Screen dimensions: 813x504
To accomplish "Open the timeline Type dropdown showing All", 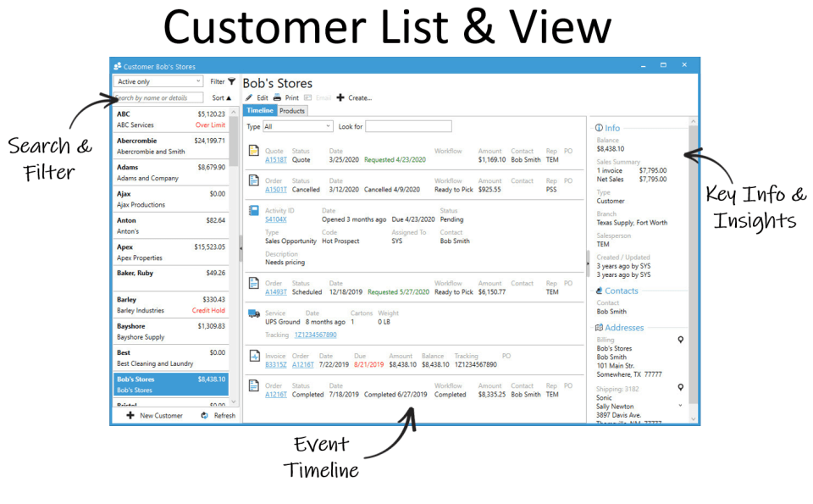I will (297, 125).
